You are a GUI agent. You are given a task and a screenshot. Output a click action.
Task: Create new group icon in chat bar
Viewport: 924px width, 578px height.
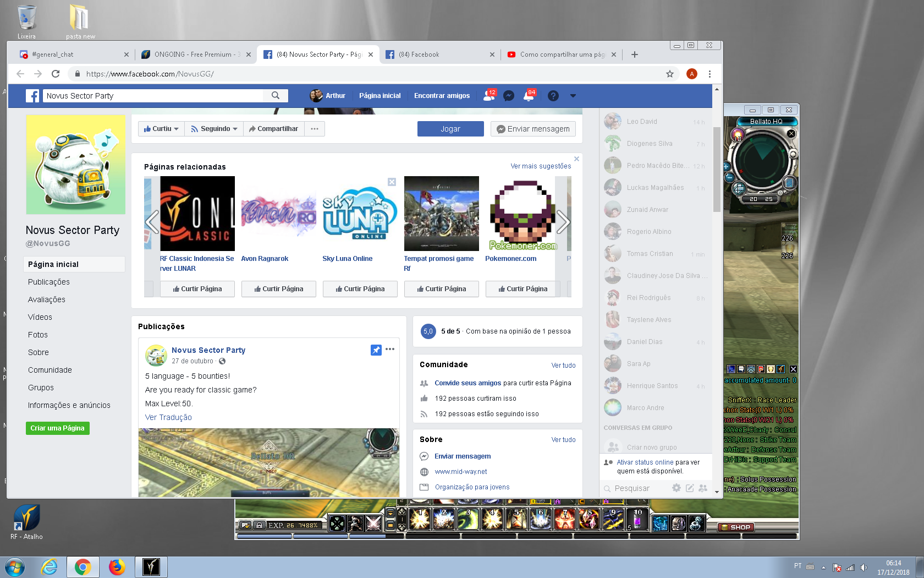pyautogui.click(x=703, y=488)
